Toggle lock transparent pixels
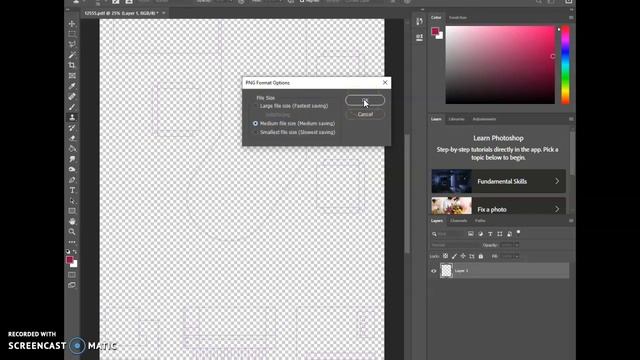 (445, 256)
